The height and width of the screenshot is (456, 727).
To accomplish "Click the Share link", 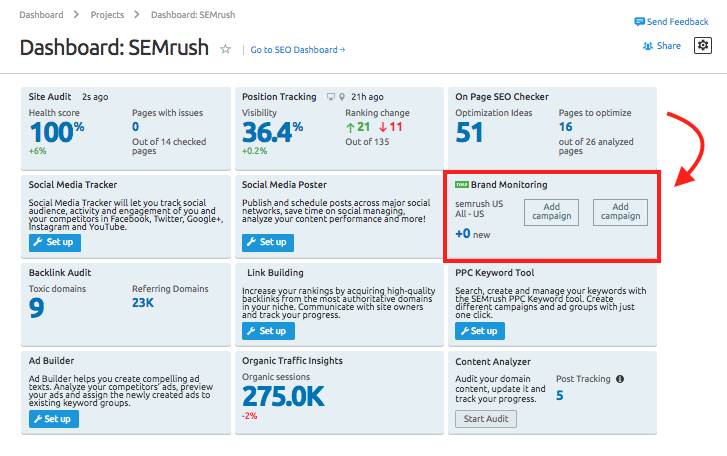I will (x=669, y=46).
